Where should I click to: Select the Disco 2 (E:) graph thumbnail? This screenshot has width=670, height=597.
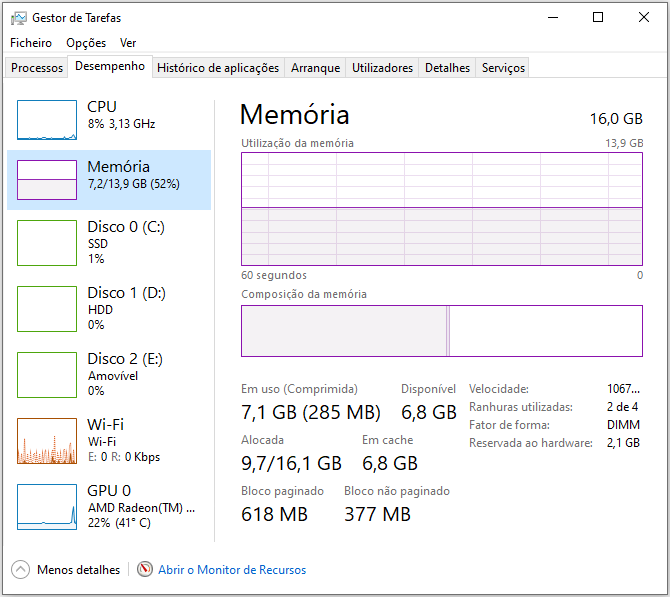(47, 375)
